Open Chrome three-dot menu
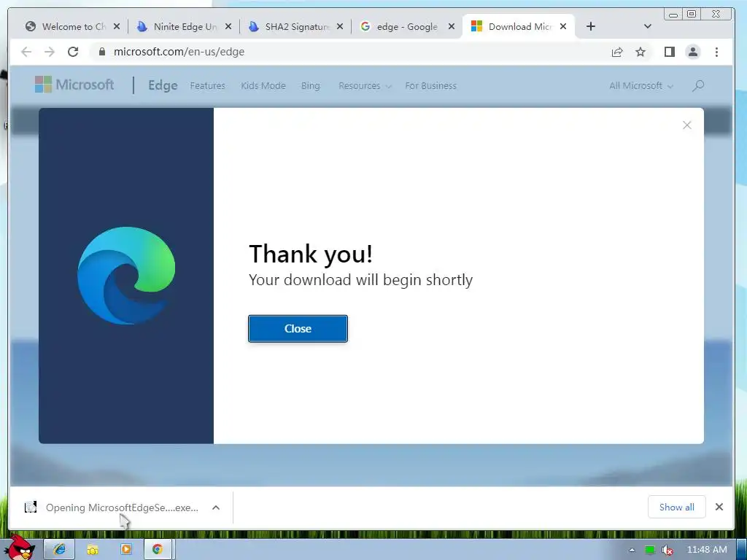 pos(716,52)
